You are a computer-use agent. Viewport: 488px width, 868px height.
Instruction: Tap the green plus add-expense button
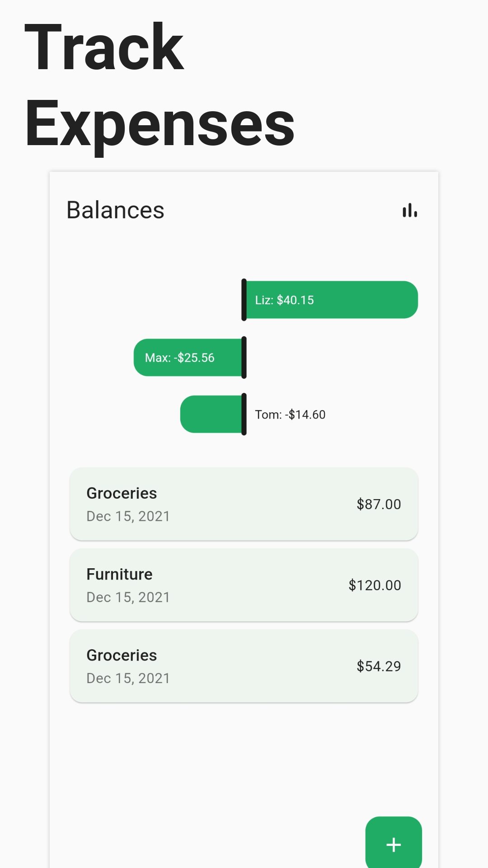(394, 844)
